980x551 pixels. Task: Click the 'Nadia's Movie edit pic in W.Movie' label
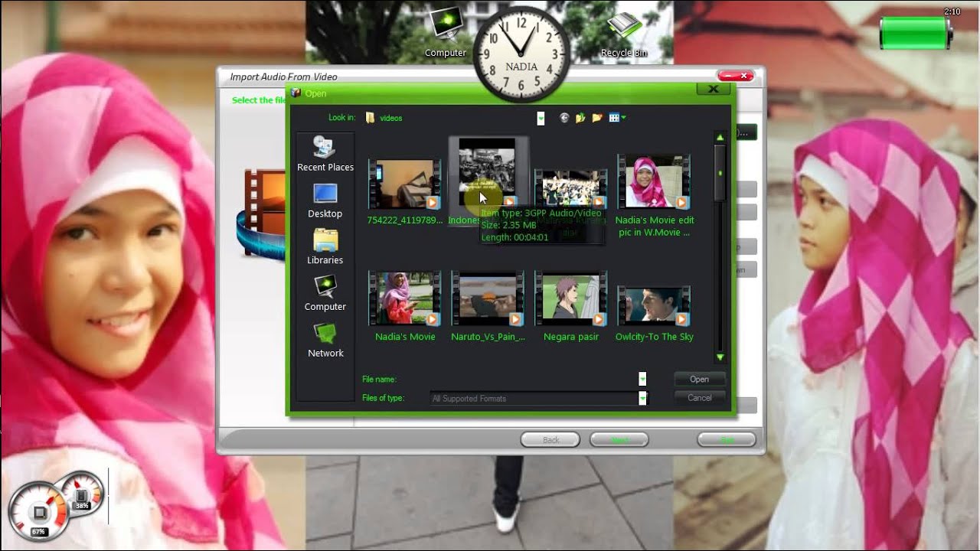(655, 227)
